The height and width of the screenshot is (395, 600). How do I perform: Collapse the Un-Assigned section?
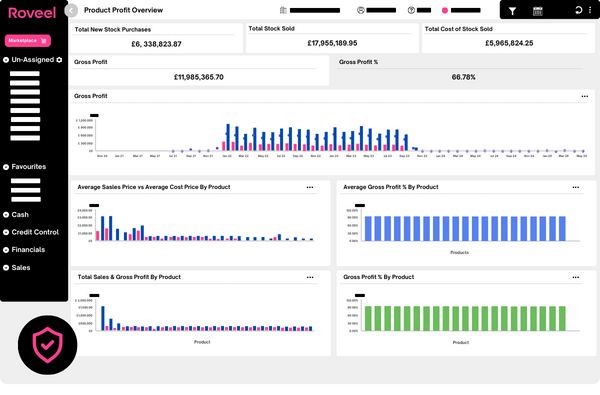tap(6, 60)
